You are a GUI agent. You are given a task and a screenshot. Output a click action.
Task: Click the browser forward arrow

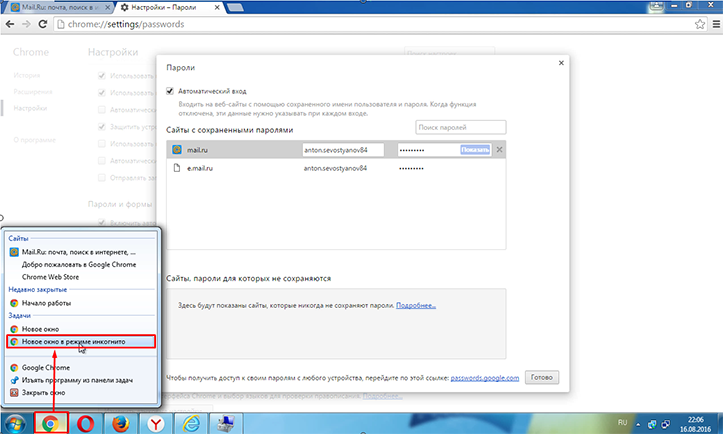coord(26,24)
